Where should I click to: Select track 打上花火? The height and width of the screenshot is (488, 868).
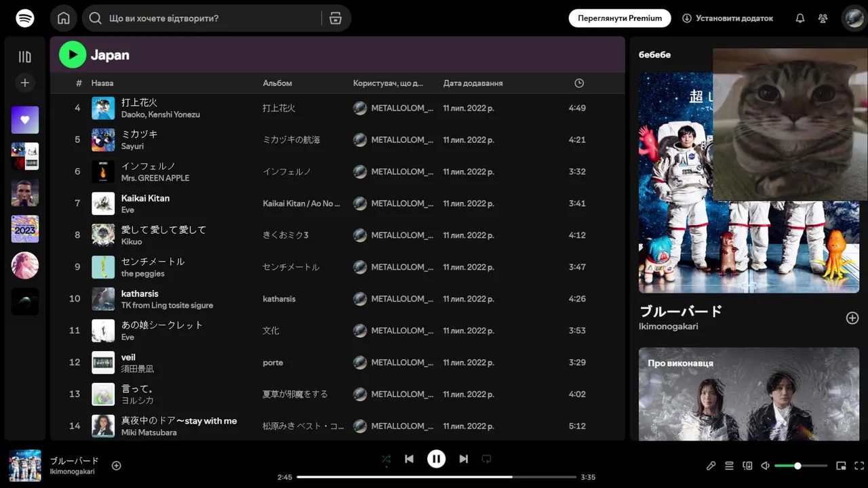pyautogui.click(x=139, y=102)
